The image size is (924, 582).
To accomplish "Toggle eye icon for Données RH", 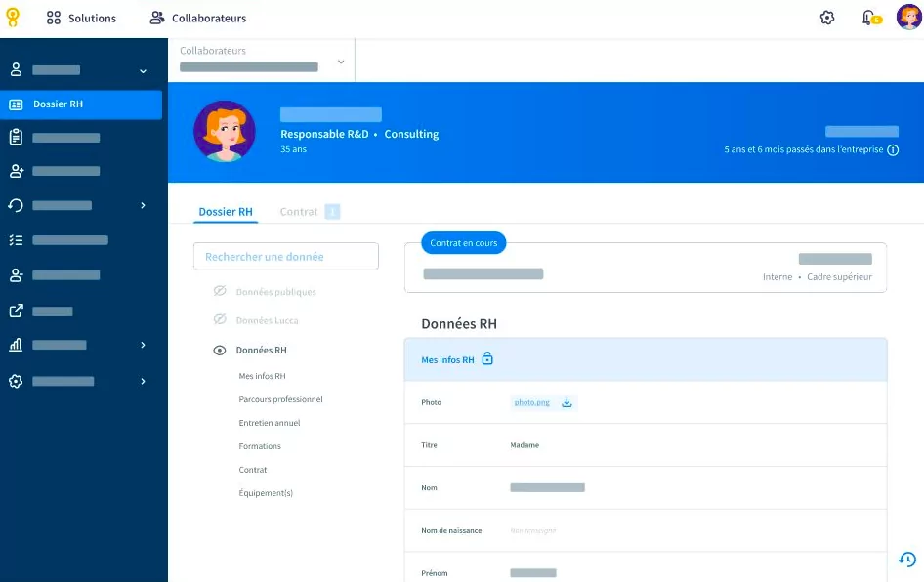I will 220,350.
